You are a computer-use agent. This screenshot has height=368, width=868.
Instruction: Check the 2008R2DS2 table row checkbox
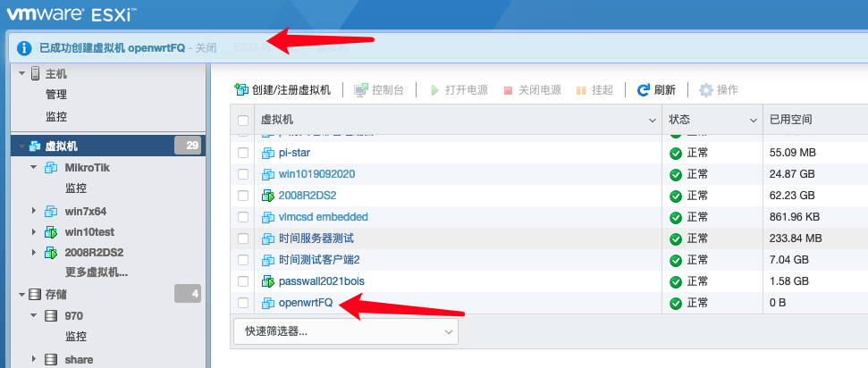click(243, 196)
